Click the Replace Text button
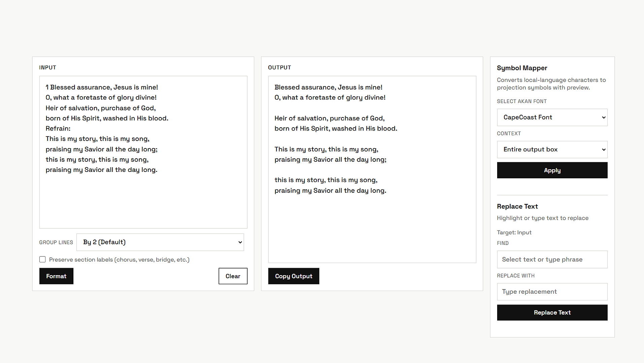The height and width of the screenshot is (363, 644). tap(552, 313)
